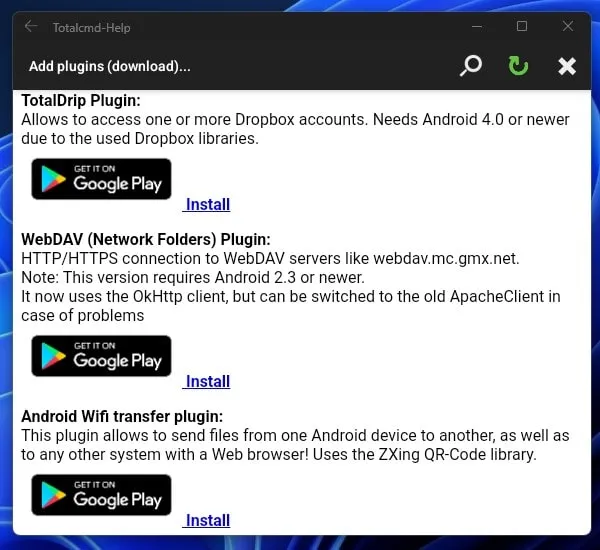Click the Add plugins (download)... title
The image size is (600, 550).
tap(110, 66)
